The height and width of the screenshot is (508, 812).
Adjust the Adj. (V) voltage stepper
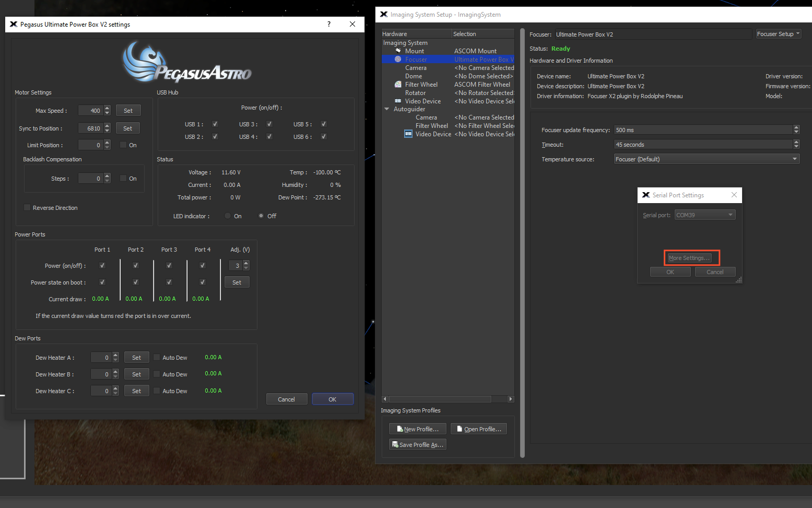pyautogui.click(x=246, y=265)
